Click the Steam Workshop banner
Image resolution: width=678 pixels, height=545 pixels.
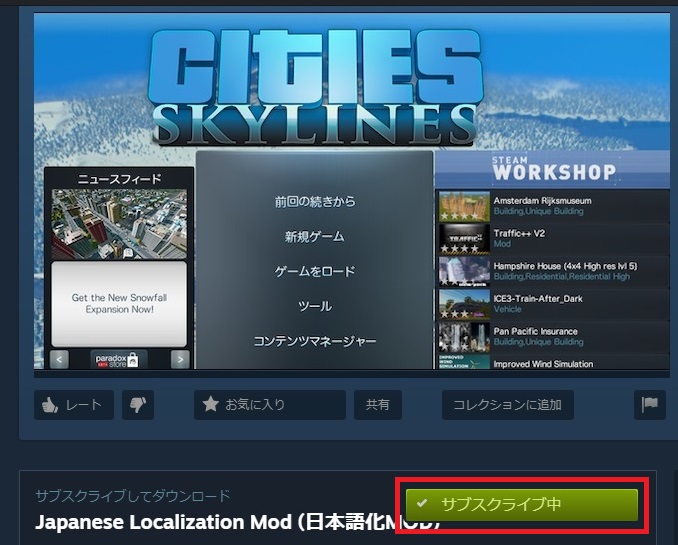[x=553, y=169]
